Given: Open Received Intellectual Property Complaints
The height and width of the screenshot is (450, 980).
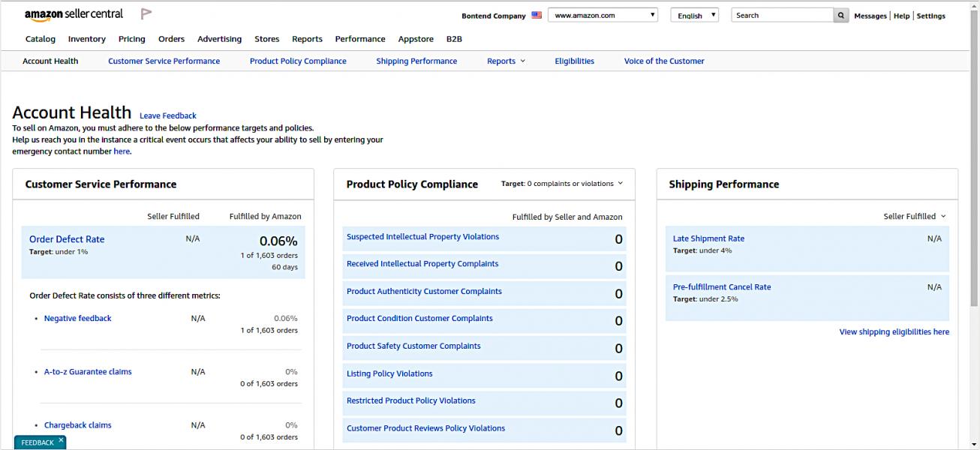Looking at the screenshot, I should (x=422, y=264).
